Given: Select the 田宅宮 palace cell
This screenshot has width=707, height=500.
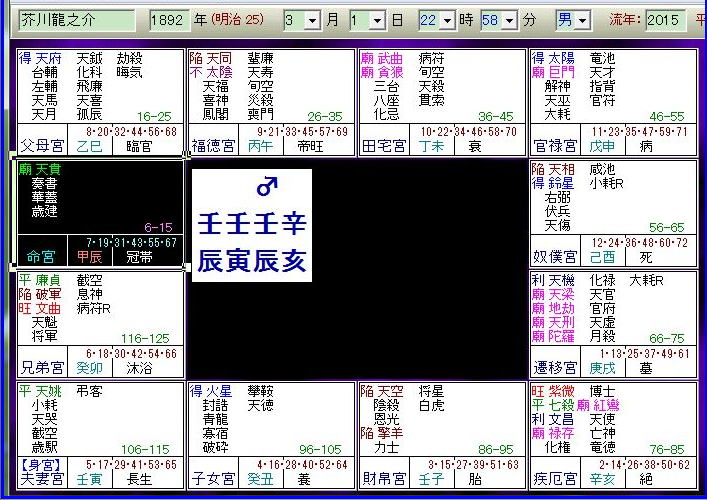Looking at the screenshot, I should pos(441,102).
